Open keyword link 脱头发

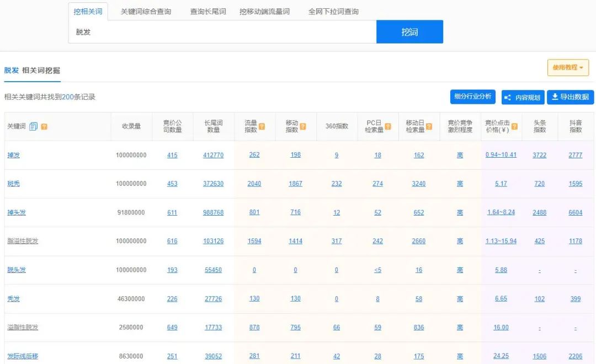click(17, 270)
